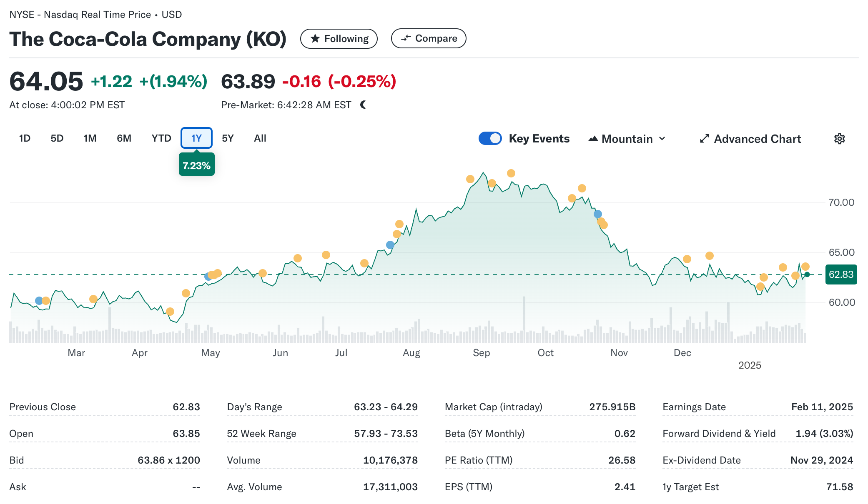
Task: Click the Following button
Action: tap(339, 39)
